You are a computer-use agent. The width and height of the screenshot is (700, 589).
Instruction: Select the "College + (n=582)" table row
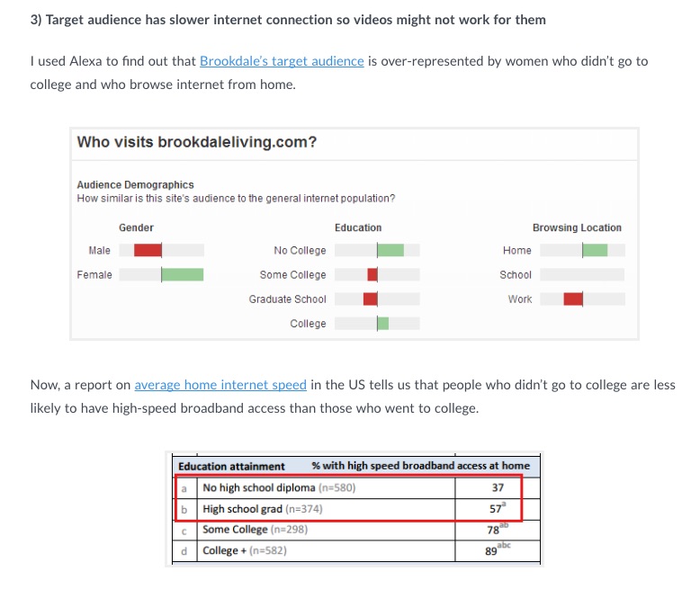point(245,550)
